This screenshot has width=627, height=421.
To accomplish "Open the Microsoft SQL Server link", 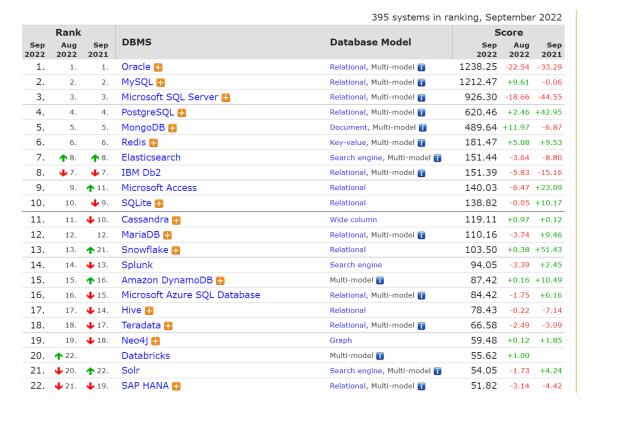I will (170, 97).
